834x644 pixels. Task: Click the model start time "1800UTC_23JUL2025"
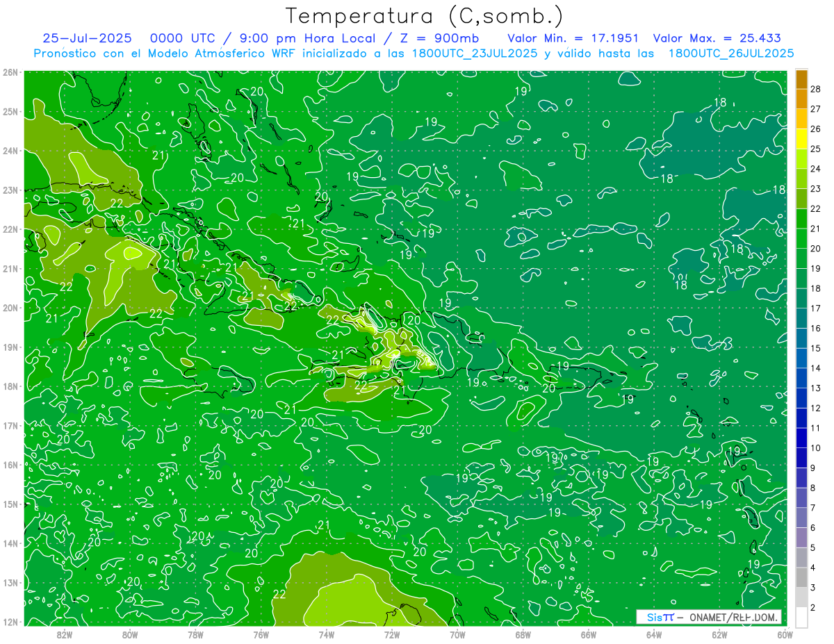coord(475,53)
